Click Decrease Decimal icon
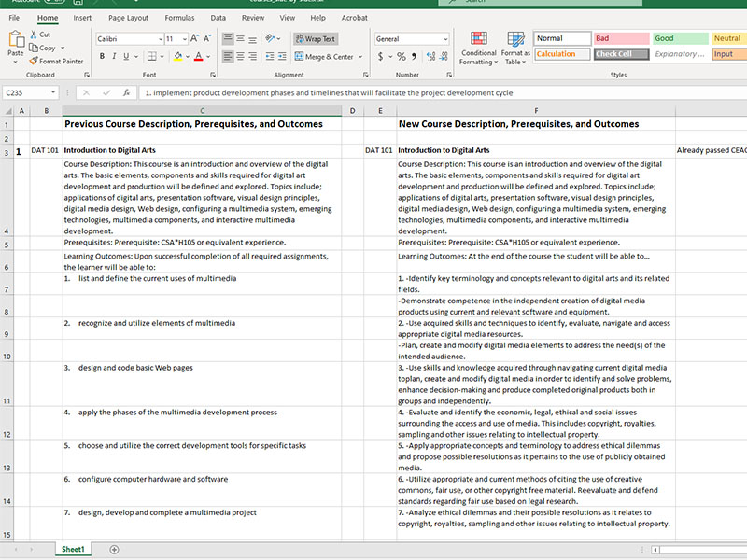The height and width of the screenshot is (560, 747). (x=444, y=56)
